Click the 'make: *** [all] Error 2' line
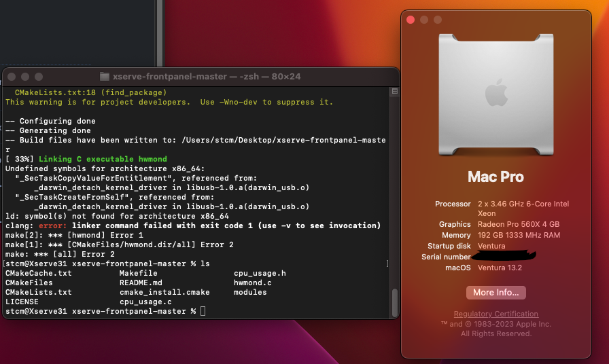The image size is (609, 364). pos(60,255)
